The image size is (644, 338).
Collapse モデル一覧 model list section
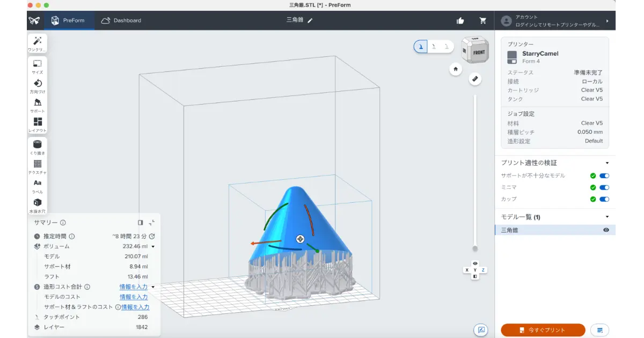pyautogui.click(x=607, y=217)
